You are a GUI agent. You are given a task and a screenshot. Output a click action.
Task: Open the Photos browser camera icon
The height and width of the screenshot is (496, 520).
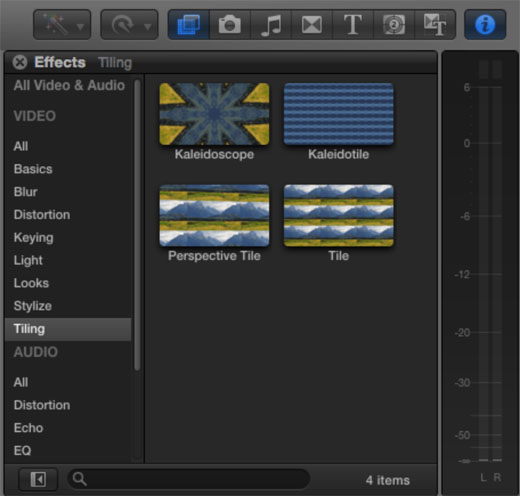[x=230, y=25]
